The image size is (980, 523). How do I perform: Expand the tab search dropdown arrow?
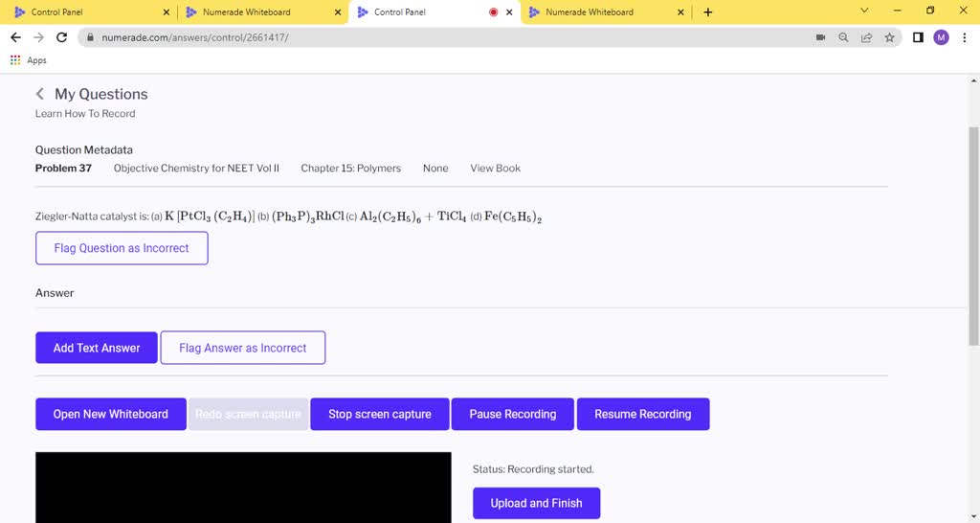coord(864,11)
